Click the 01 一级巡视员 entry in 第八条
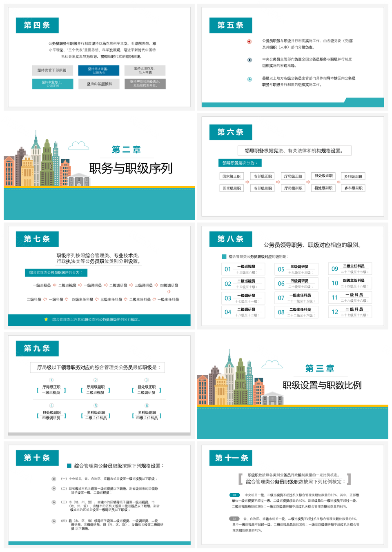The image size is (392, 552). point(243,269)
